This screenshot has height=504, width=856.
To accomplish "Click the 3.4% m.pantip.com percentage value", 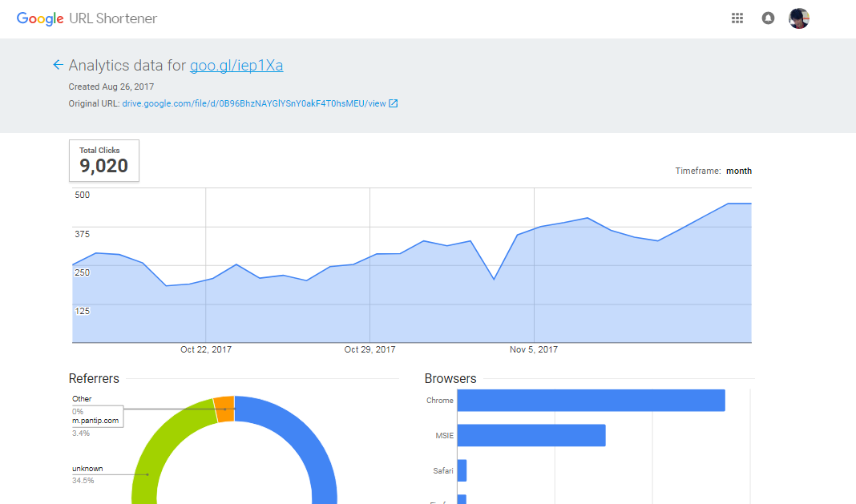I will 81,433.
